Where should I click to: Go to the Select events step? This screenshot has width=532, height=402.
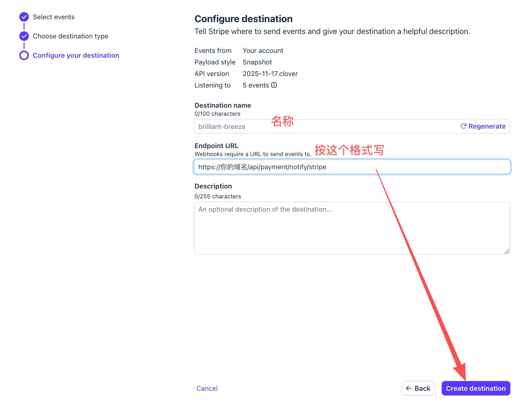[x=54, y=17]
